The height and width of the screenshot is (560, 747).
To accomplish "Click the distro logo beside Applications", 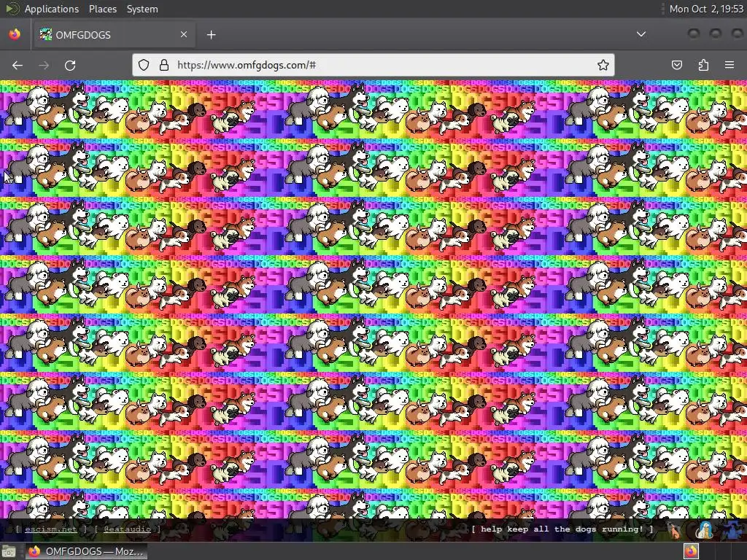I will pyautogui.click(x=12, y=9).
